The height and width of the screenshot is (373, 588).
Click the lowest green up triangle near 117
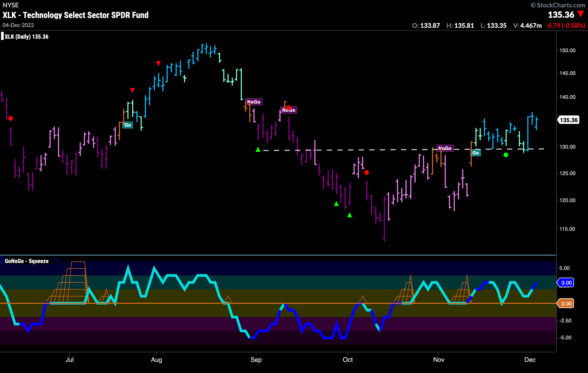coord(350,215)
